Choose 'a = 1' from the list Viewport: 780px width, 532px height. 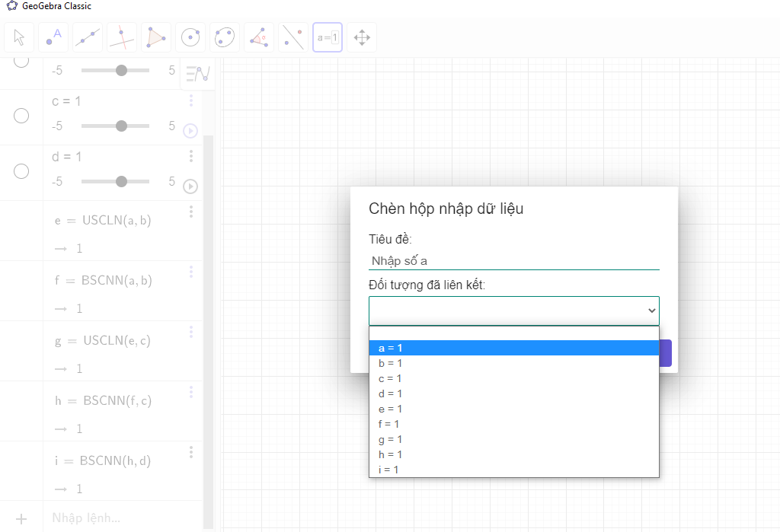tap(513, 348)
